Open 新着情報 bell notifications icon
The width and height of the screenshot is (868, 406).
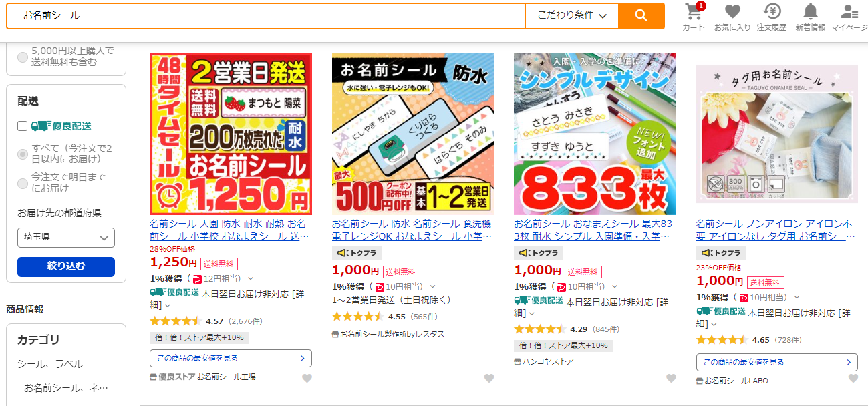[810, 17]
